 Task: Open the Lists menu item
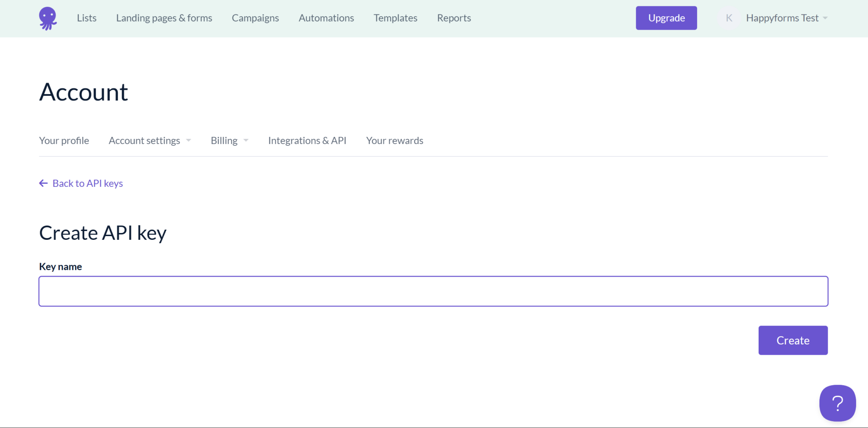point(86,18)
